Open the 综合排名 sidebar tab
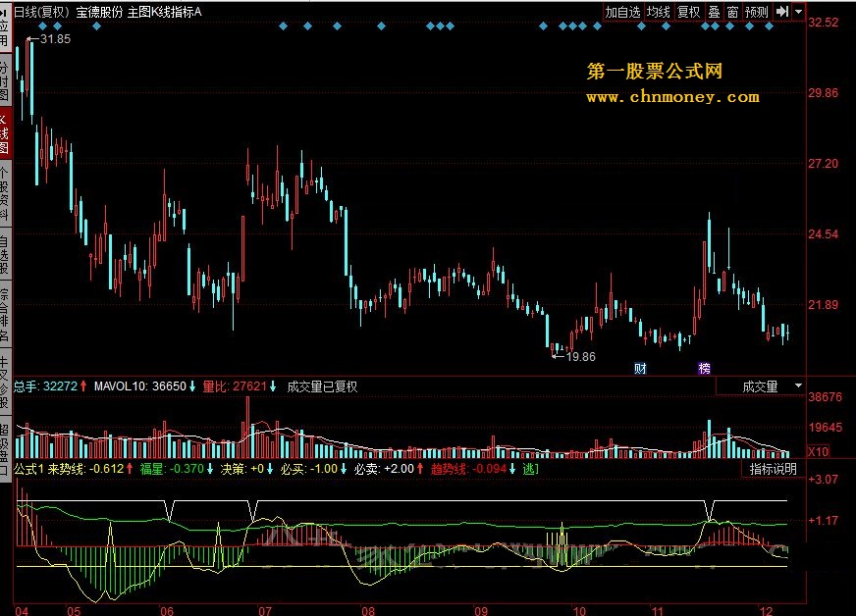This screenshot has height=616, width=856. pos(4,315)
